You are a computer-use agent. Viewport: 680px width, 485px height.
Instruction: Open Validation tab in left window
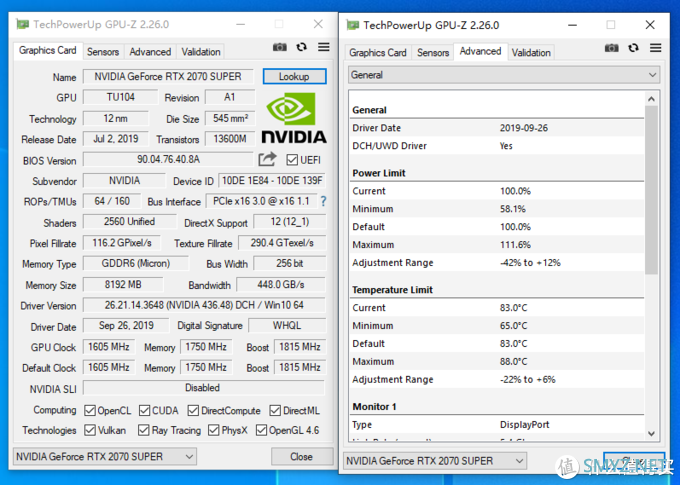tap(201, 52)
